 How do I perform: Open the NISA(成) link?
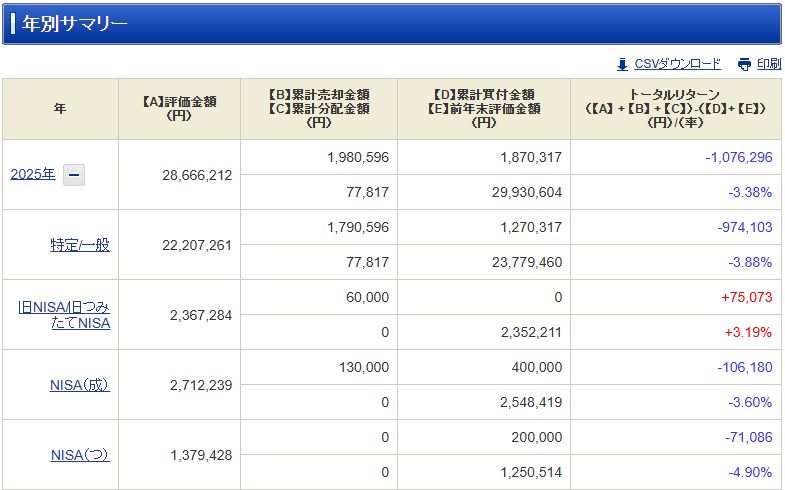80,385
